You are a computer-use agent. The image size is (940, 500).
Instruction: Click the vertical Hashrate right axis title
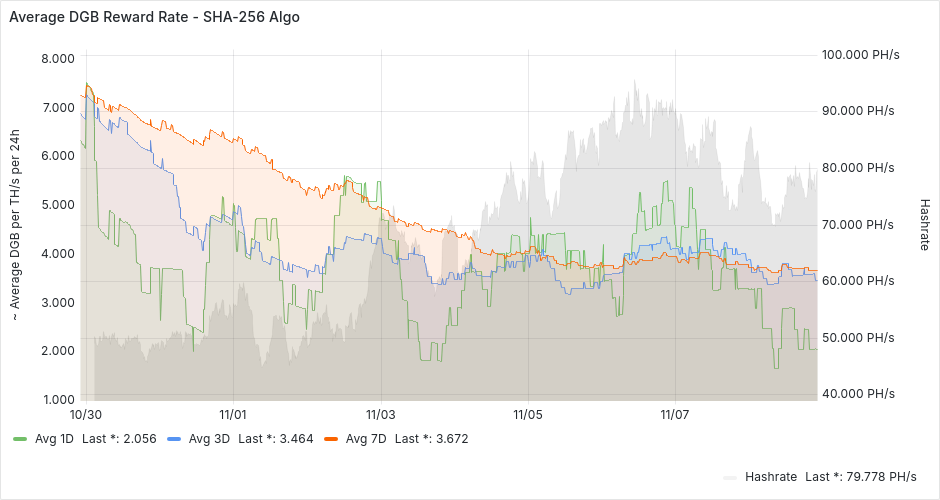(x=925, y=223)
